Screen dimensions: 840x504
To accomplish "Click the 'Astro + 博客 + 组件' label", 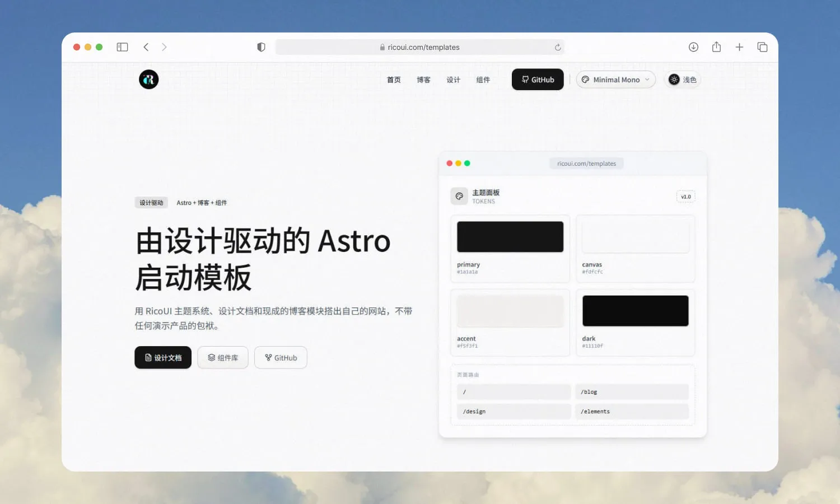I will (202, 203).
